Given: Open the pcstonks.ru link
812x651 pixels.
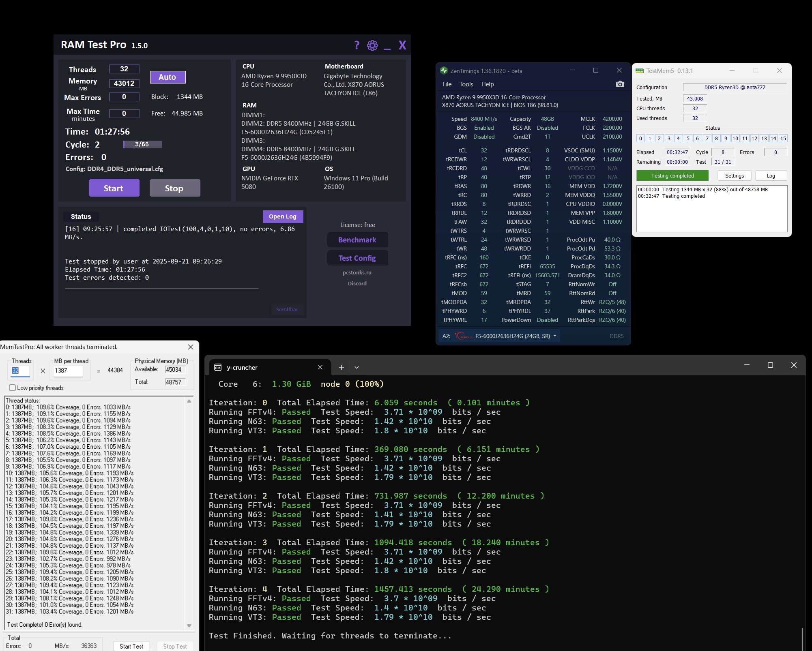Looking at the screenshot, I should click(x=357, y=272).
